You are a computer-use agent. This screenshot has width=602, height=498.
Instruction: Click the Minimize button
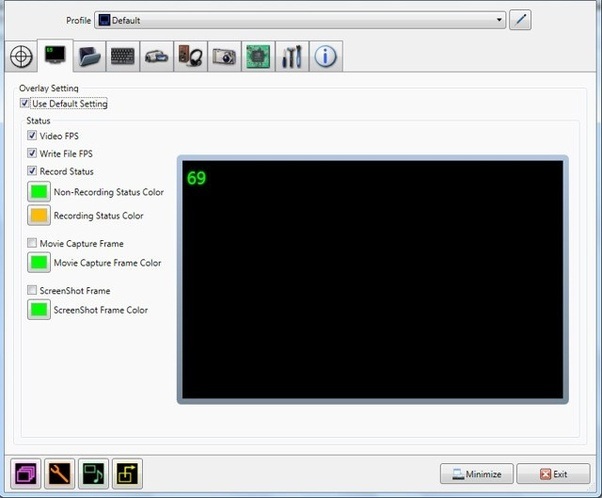(476, 474)
